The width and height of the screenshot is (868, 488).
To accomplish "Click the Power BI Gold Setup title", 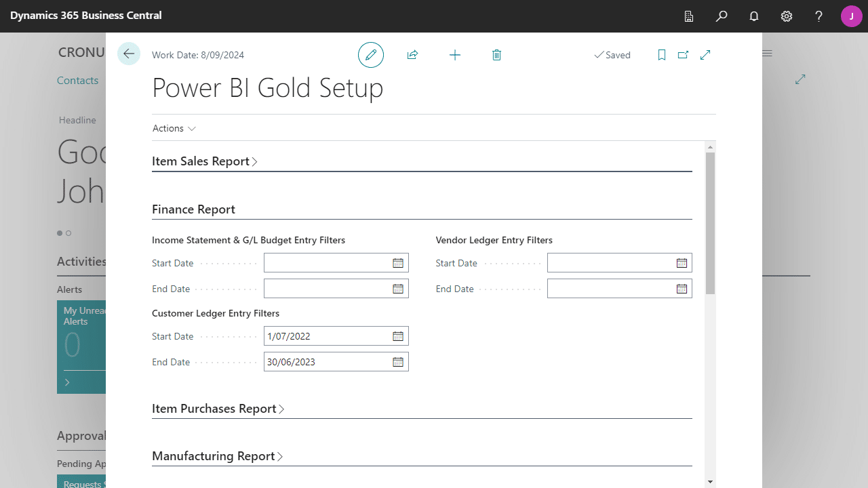I will click(267, 88).
